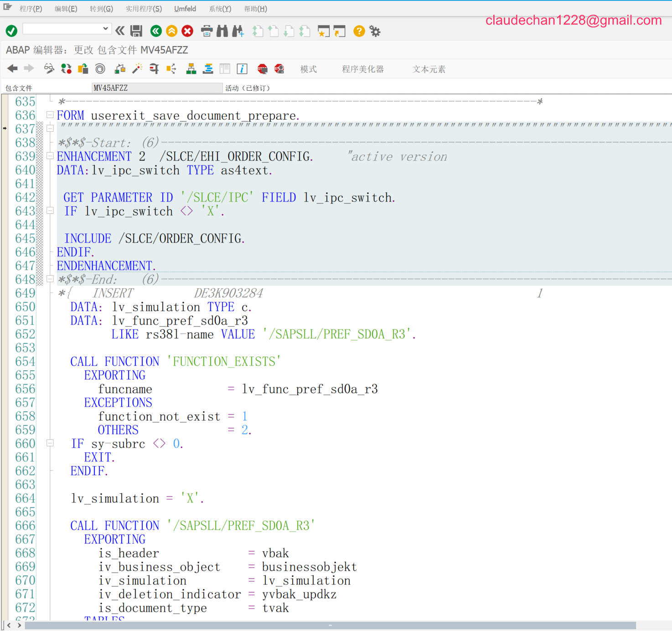Click the 程序美化器 pretty printer button
The height and width of the screenshot is (631, 672).
pos(363,69)
